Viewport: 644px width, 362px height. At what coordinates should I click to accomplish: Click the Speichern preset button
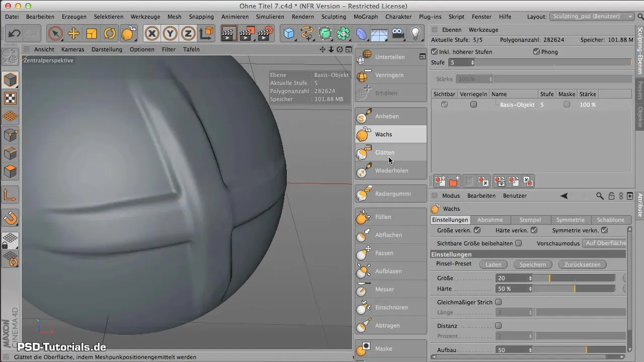point(532,264)
